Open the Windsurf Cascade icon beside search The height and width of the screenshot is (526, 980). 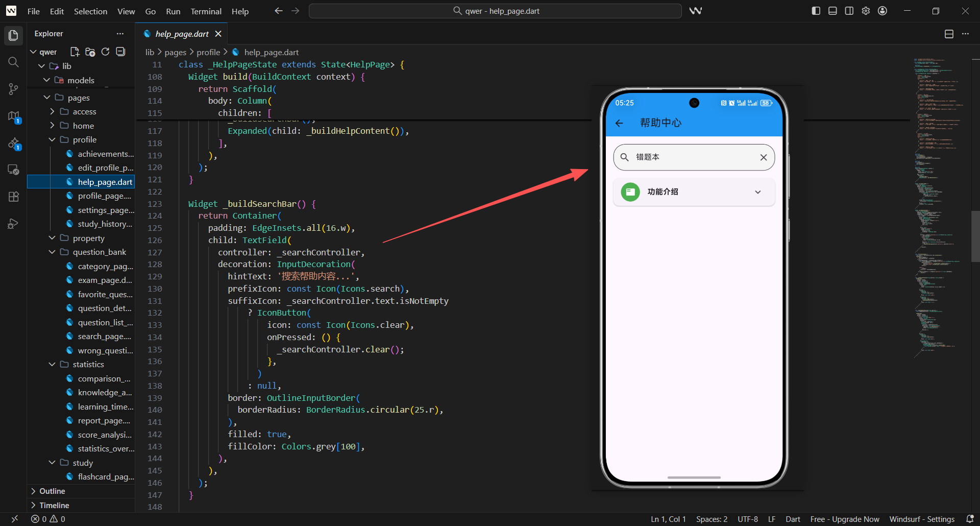coord(696,11)
